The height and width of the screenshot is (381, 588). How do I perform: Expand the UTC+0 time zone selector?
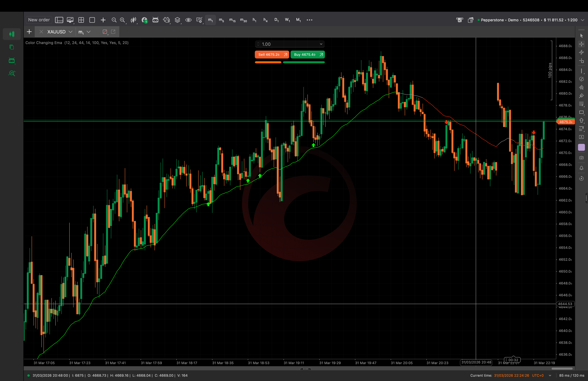[x=550, y=375]
